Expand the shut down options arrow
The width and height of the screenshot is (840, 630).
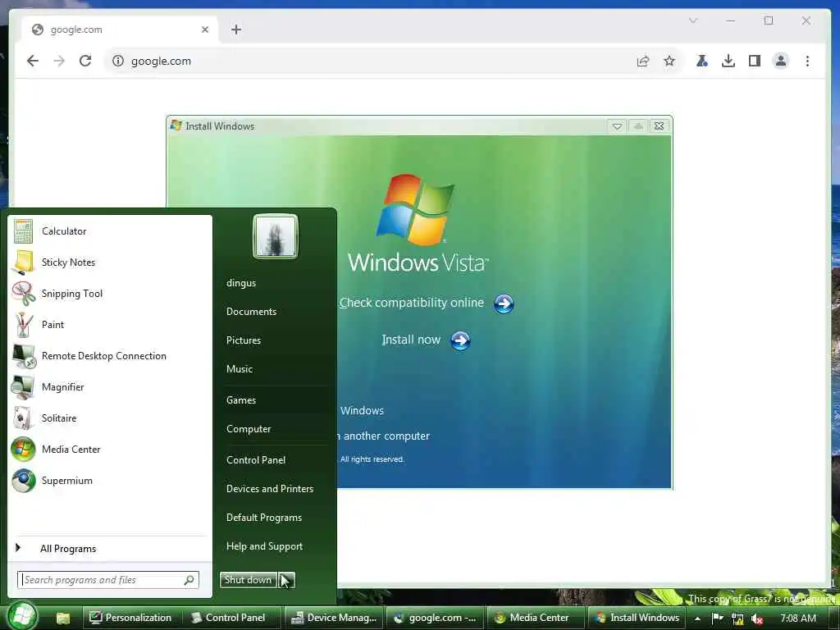coord(286,580)
